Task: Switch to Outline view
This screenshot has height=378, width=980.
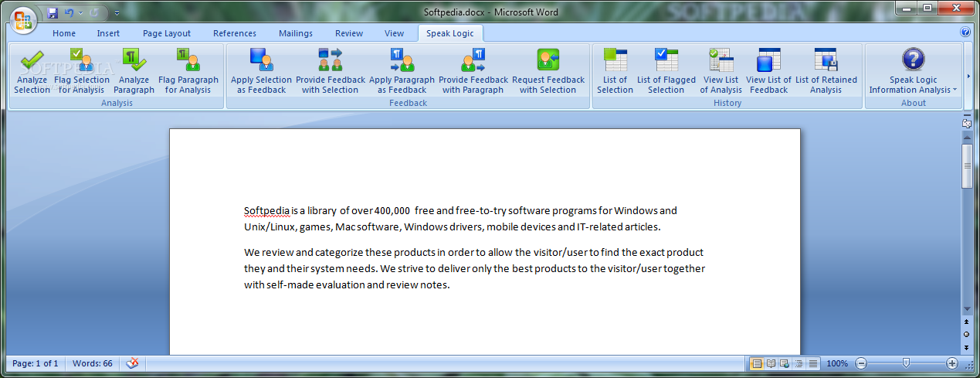Action: 799,363
